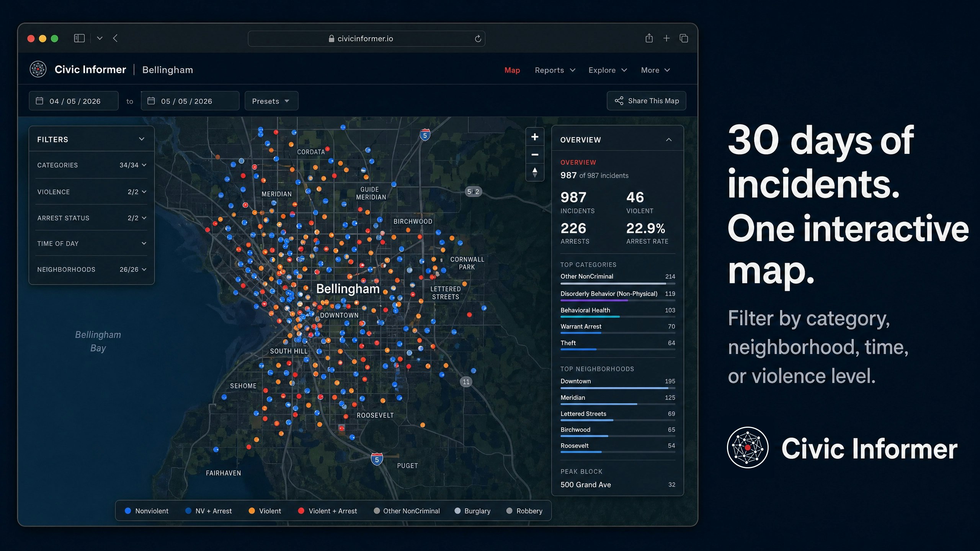This screenshot has height=551, width=980.
Task: Select the Downtown neighborhood row
Action: [617, 383]
